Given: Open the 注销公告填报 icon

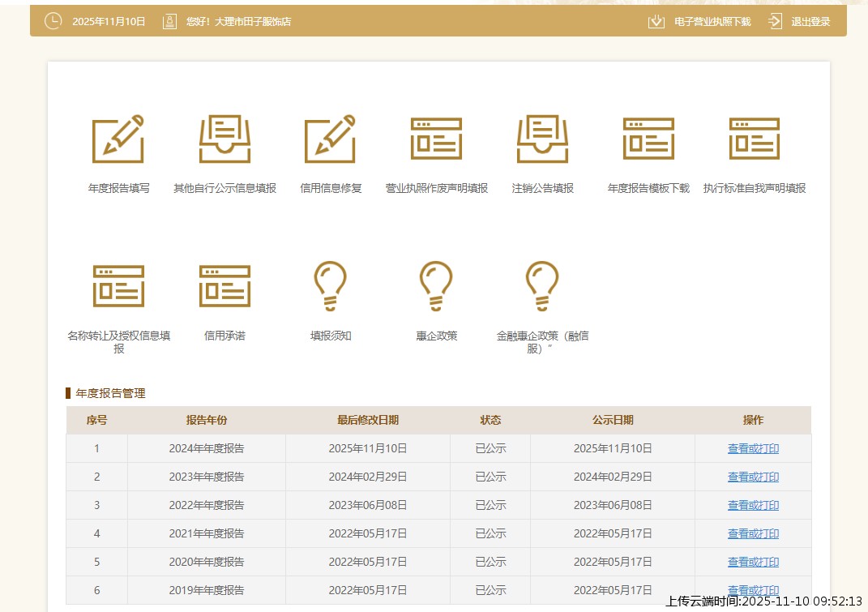Looking at the screenshot, I should (x=542, y=139).
